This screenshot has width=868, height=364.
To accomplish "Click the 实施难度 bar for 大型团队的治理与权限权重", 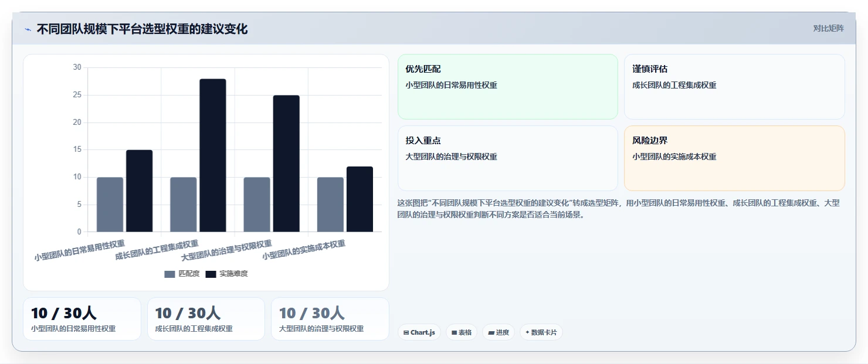I will pos(286,164).
